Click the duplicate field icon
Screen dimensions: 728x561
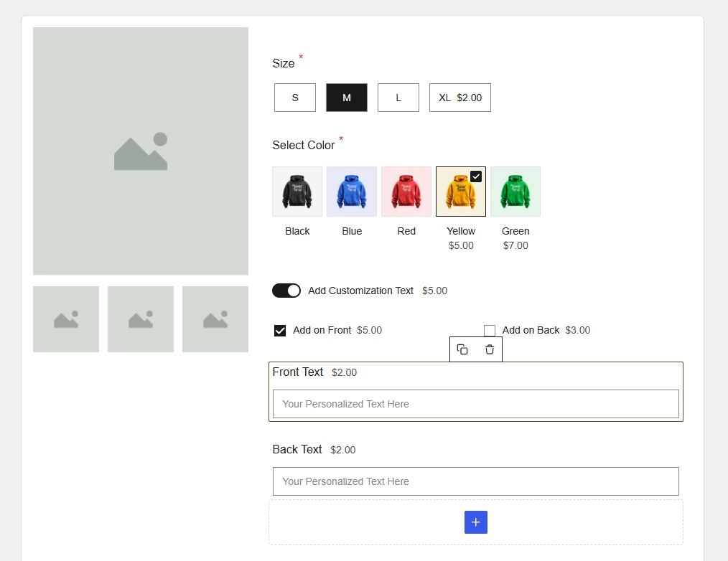pyautogui.click(x=462, y=349)
